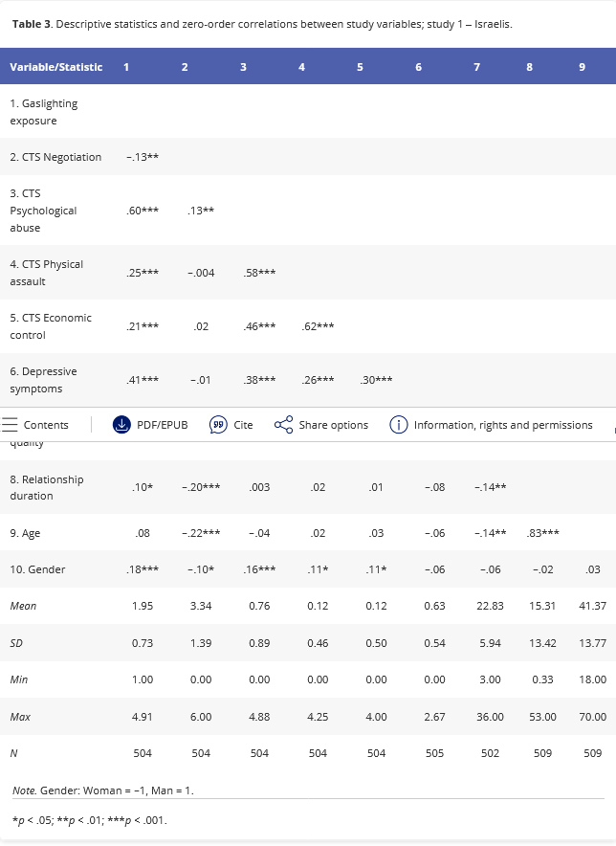
Task: Click the Contents text label
Action: click(46, 425)
